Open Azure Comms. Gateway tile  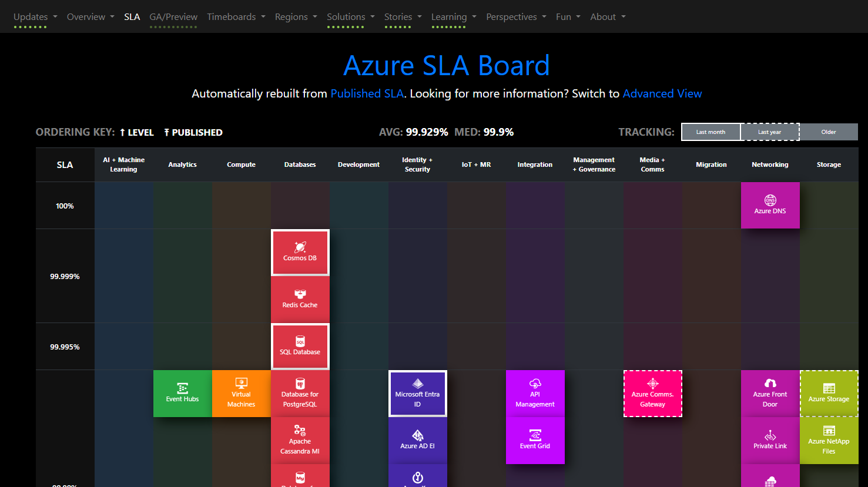652,394
